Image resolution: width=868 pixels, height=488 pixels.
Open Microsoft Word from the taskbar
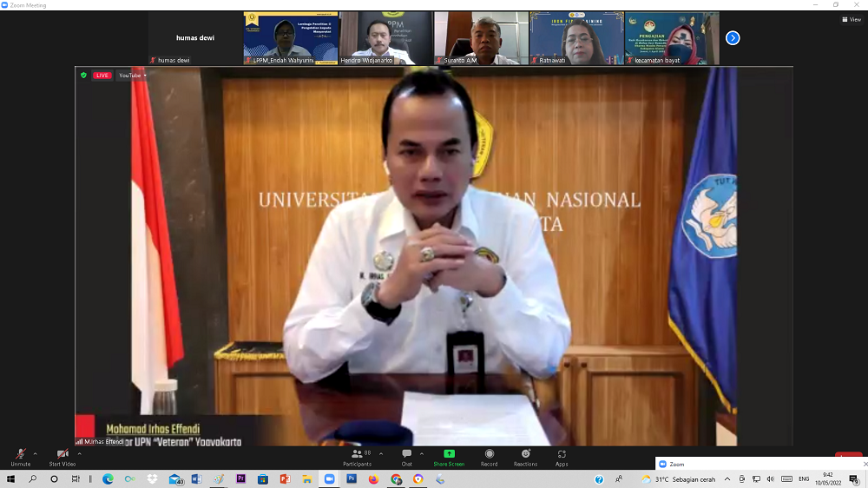point(196,479)
